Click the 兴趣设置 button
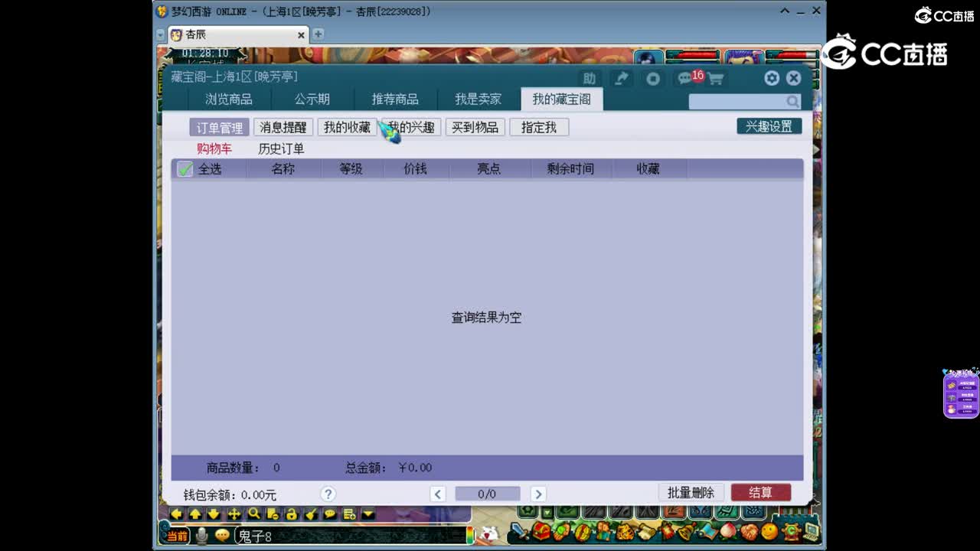This screenshot has height=551, width=980. point(769,126)
